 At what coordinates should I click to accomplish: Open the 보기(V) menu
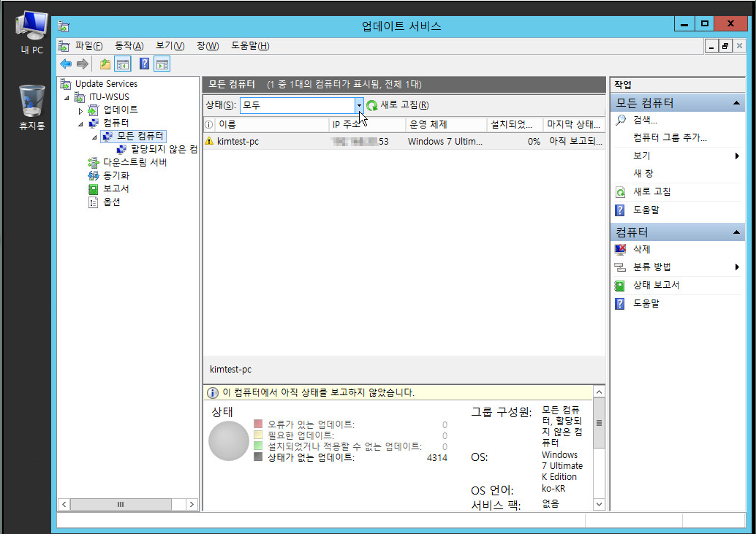coord(170,46)
